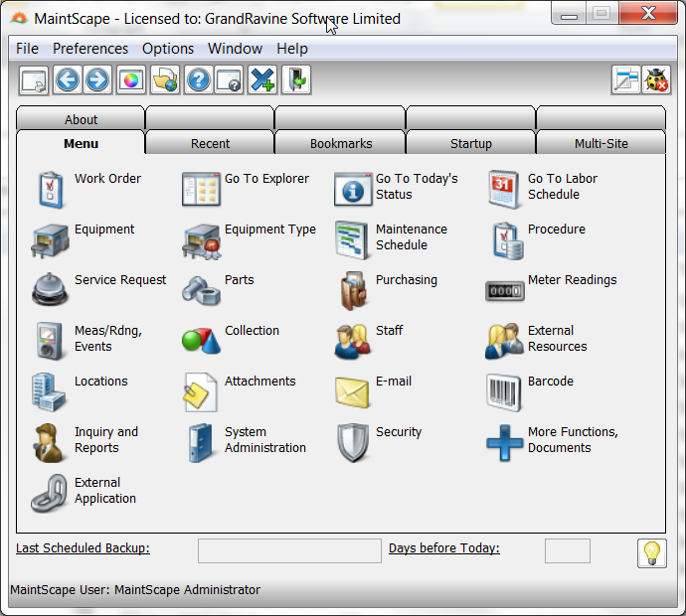This screenshot has width=686, height=616.
Task: Click the blue Forward arrow
Action: point(97,80)
